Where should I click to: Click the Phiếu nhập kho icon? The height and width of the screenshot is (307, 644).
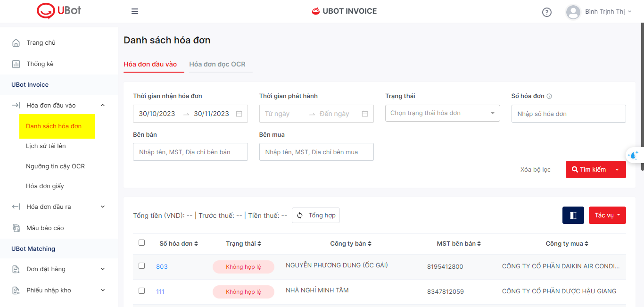16,290
